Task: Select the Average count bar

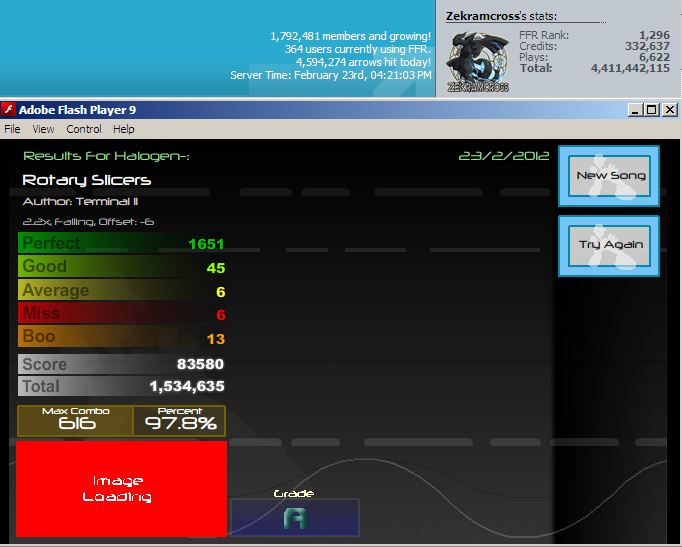Action: coord(122,290)
